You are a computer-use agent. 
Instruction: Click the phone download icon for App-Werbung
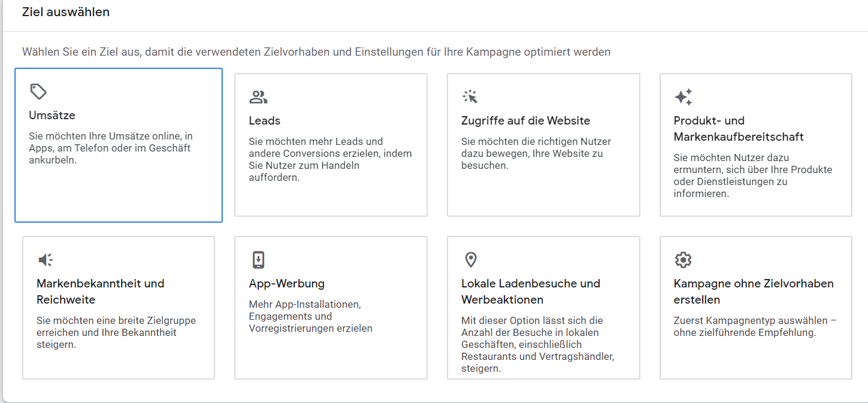tap(258, 260)
